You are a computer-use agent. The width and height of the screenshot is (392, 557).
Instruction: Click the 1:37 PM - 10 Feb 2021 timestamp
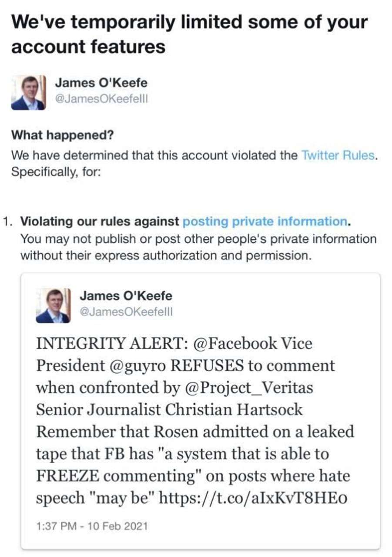92,526
